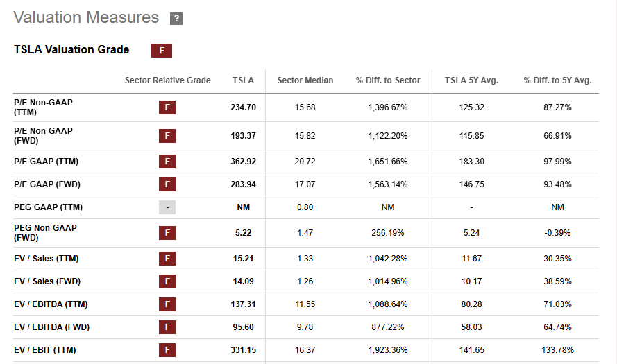
Task: Click the help question mark icon
Action: (x=176, y=19)
